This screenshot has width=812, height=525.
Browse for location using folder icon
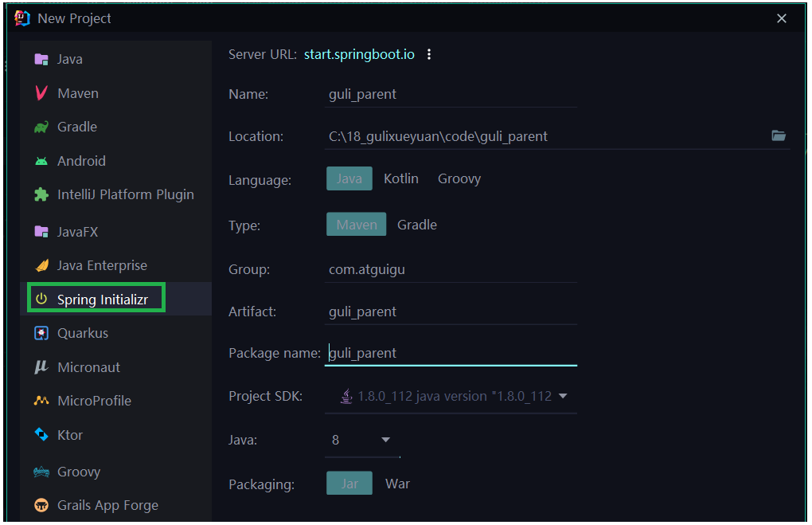pyautogui.click(x=779, y=135)
